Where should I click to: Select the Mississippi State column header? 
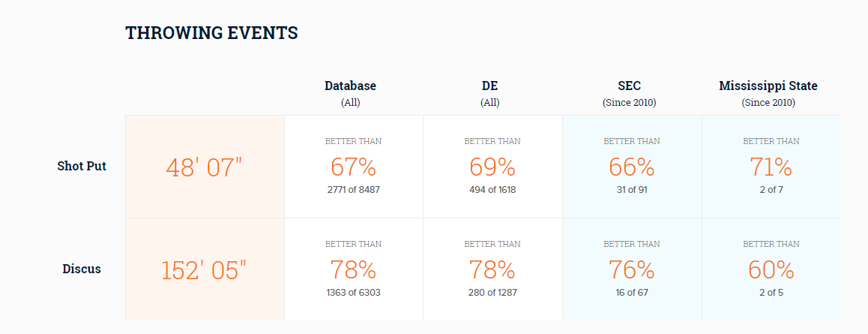768,93
